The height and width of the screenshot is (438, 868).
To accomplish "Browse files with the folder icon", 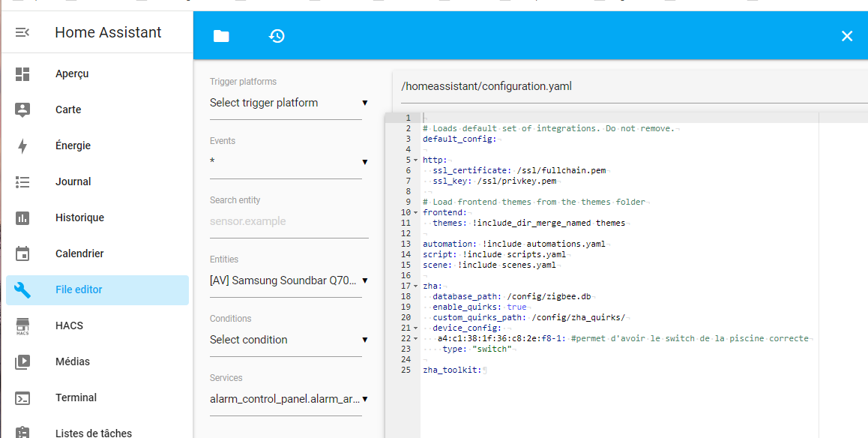I will coord(221,36).
